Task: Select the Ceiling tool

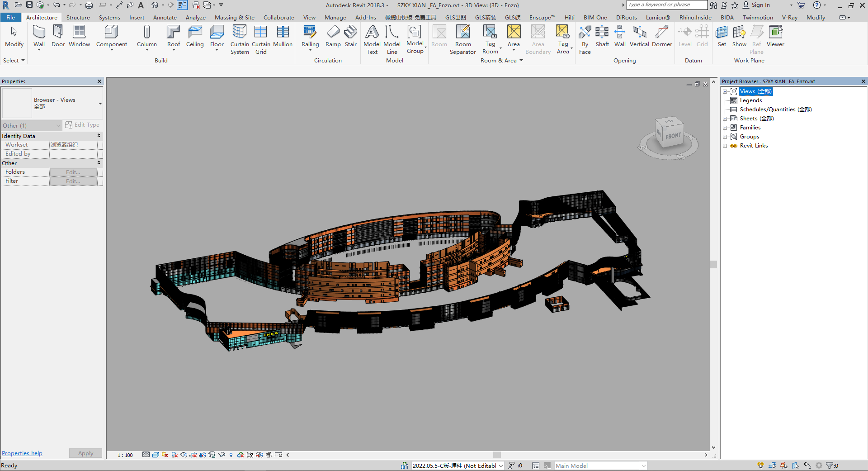Action: pyautogui.click(x=195, y=36)
